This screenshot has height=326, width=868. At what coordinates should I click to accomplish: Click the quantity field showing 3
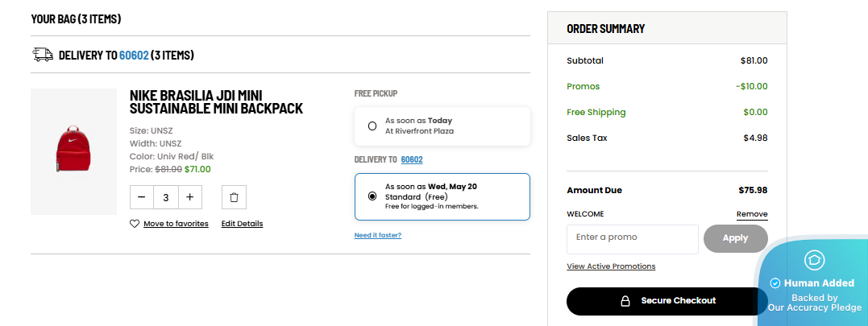(165, 197)
